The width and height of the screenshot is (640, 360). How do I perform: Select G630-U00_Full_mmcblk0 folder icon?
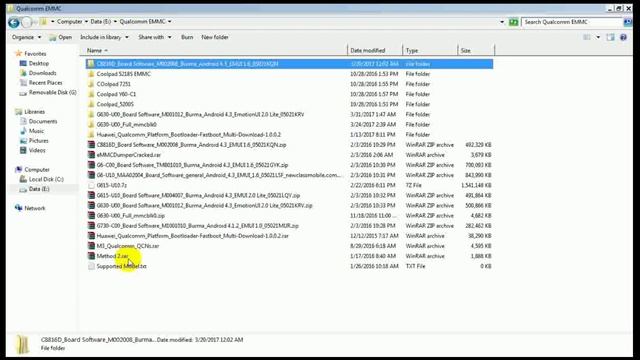tap(91, 124)
